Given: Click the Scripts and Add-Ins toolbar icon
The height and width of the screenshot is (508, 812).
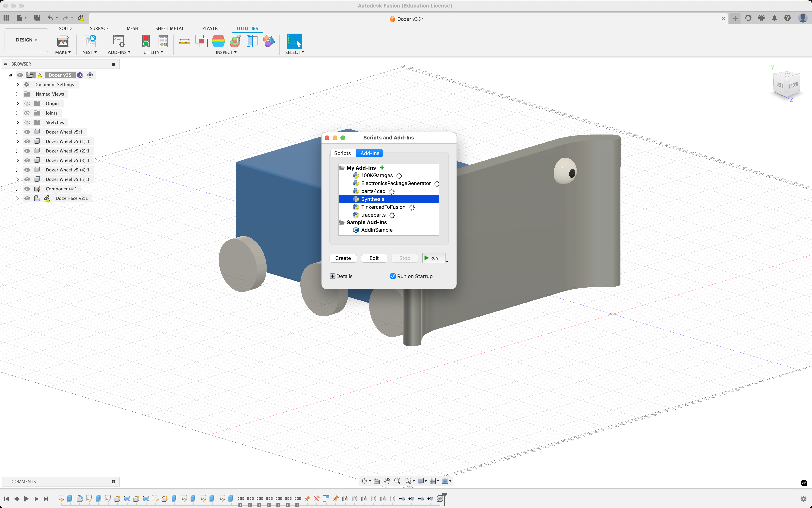Looking at the screenshot, I should point(118,41).
